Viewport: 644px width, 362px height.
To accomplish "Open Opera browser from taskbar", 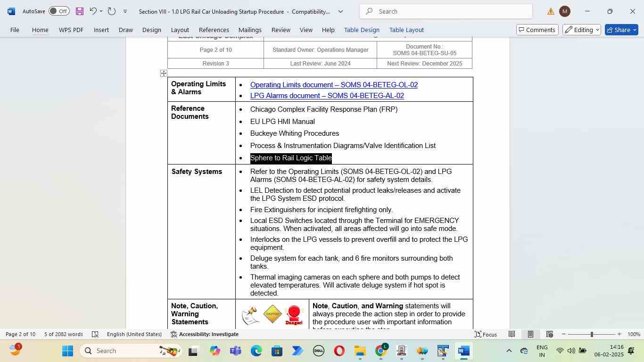I will click(339, 351).
